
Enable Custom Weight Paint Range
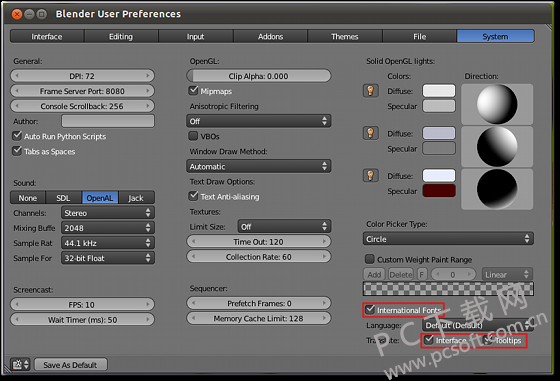(x=370, y=259)
